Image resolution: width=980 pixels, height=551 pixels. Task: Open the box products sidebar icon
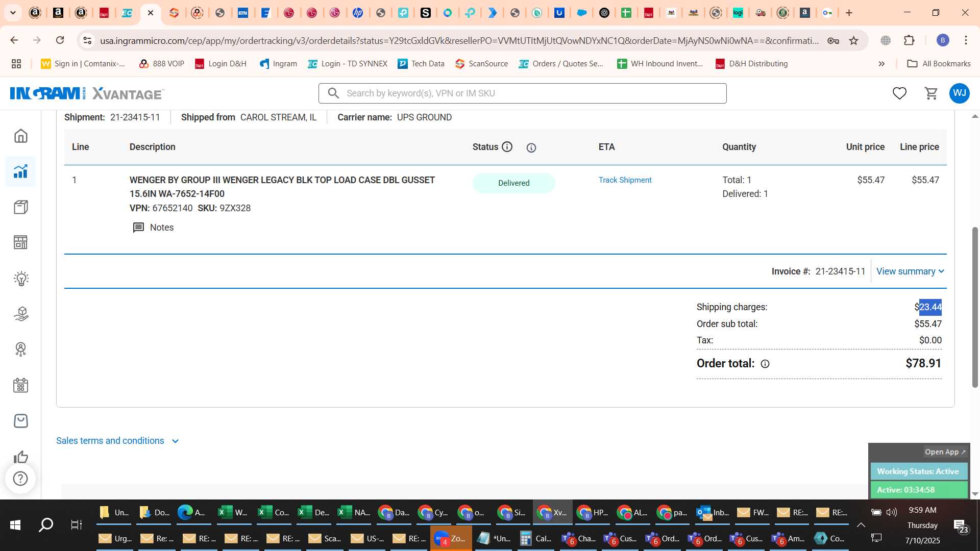pyautogui.click(x=20, y=207)
